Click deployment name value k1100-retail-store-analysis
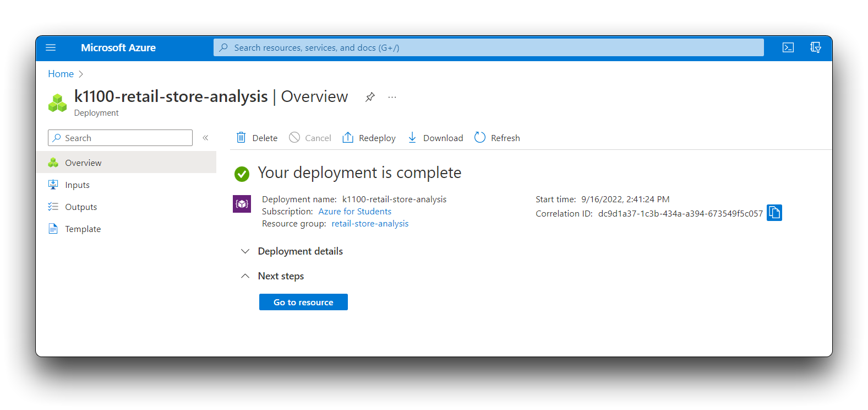This screenshot has width=868, height=410. tap(394, 199)
